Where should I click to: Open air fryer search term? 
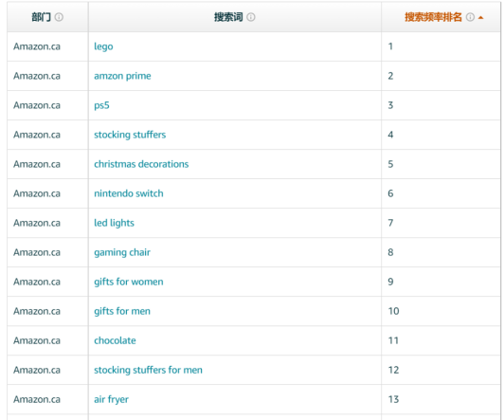(x=111, y=399)
